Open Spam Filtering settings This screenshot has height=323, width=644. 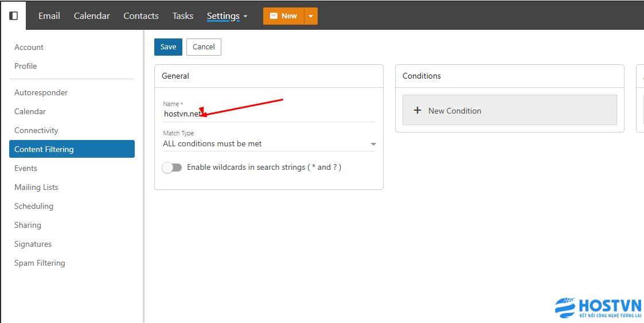(40, 263)
